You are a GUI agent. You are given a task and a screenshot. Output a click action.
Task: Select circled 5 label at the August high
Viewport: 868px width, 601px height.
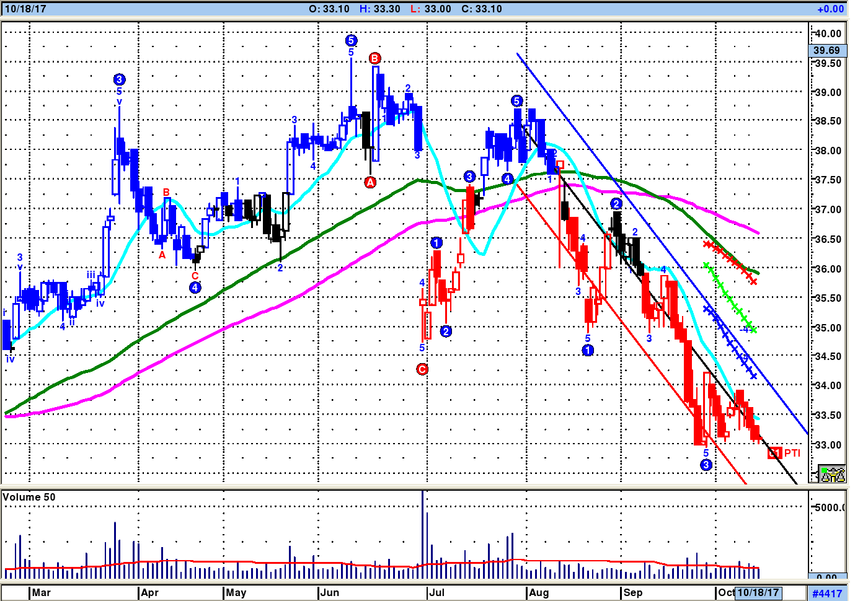(x=516, y=100)
